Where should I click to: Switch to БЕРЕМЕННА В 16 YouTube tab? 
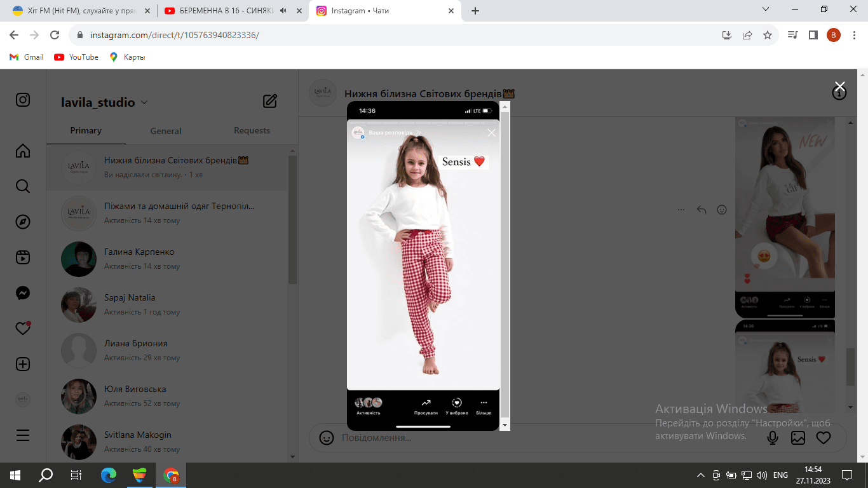(232, 11)
